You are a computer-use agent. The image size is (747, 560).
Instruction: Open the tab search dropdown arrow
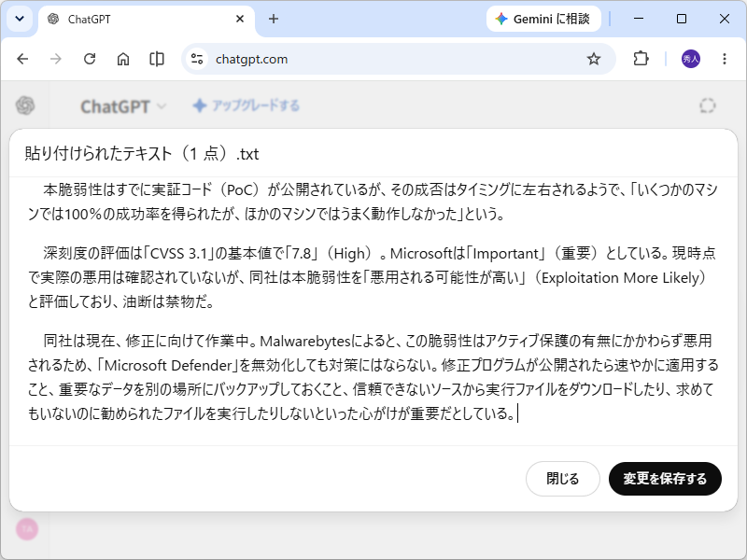(20, 19)
